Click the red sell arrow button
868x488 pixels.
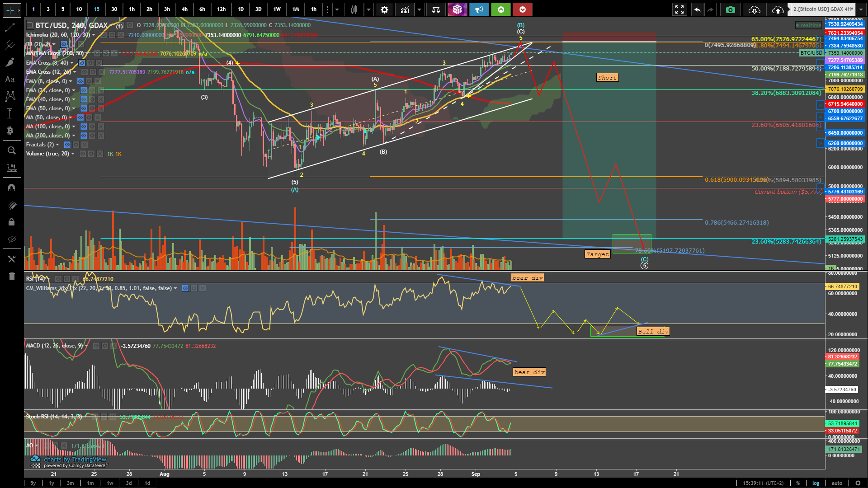click(523, 9)
